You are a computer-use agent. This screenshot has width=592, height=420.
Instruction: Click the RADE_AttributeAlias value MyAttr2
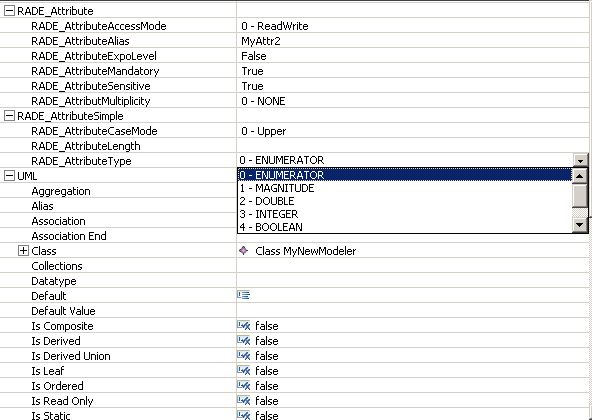coord(261,41)
